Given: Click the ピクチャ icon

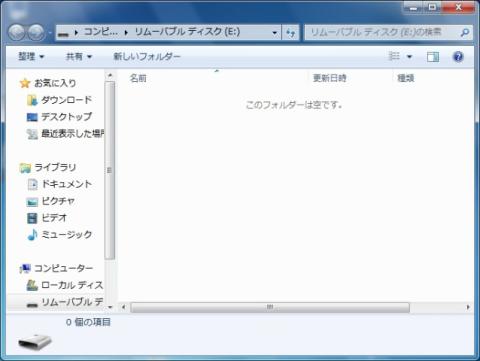Looking at the screenshot, I should point(32,202).
